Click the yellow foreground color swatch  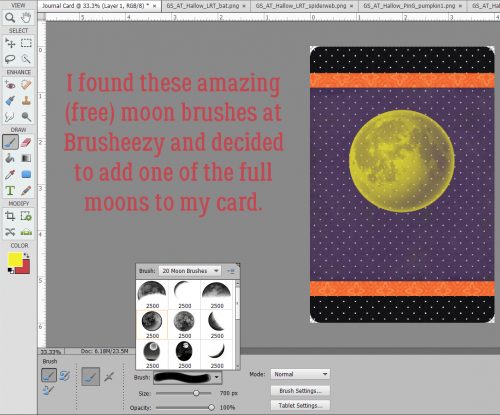15,259
